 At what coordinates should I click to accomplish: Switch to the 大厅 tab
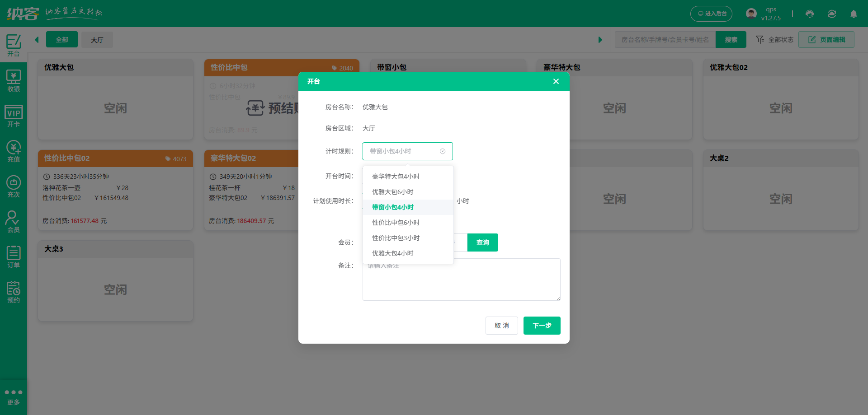[97, 40]
